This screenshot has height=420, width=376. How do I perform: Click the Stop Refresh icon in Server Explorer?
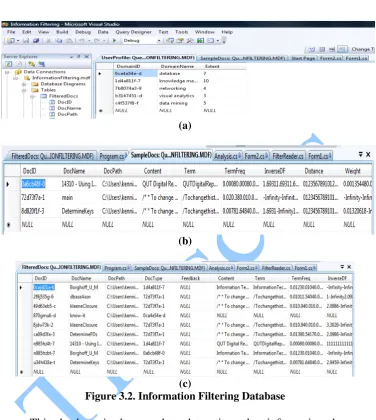tap(19, 64)
